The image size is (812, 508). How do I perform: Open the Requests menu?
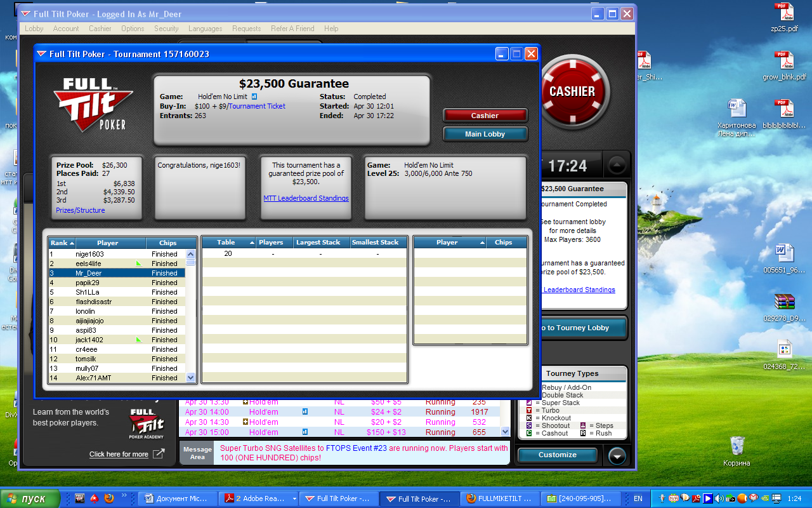click(247, 29)
